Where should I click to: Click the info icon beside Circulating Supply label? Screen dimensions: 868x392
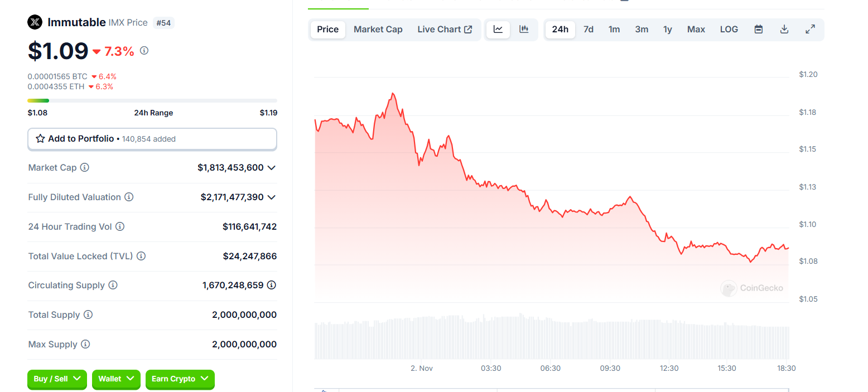113,285
